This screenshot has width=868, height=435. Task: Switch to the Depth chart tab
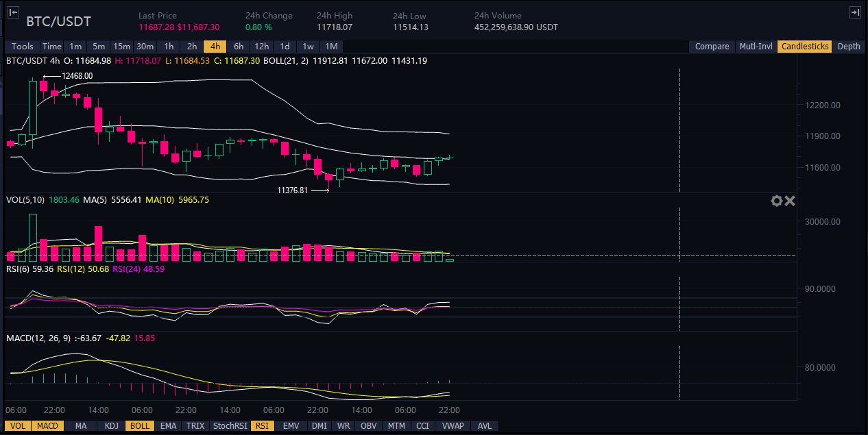coord(848,47)
